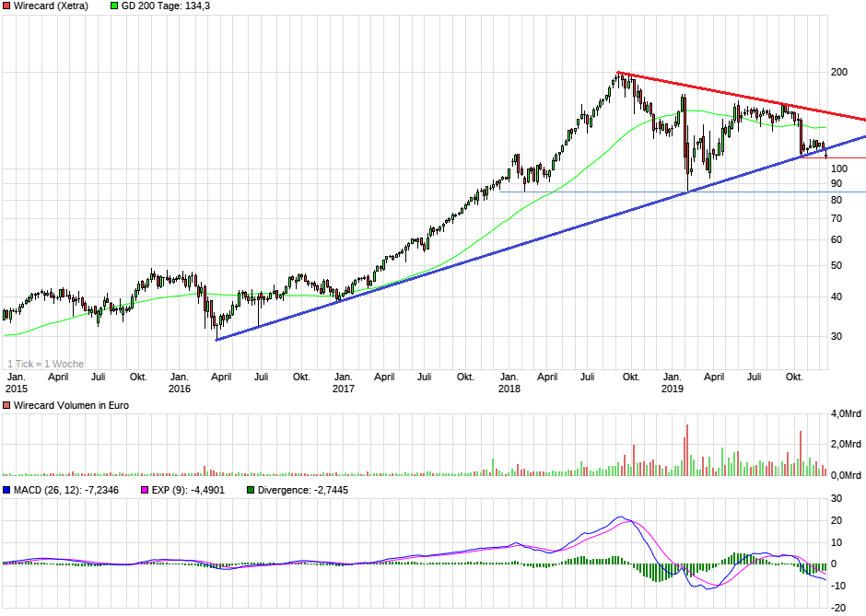Click the 'Jan. 2017' time axis label

coord(343,383)
